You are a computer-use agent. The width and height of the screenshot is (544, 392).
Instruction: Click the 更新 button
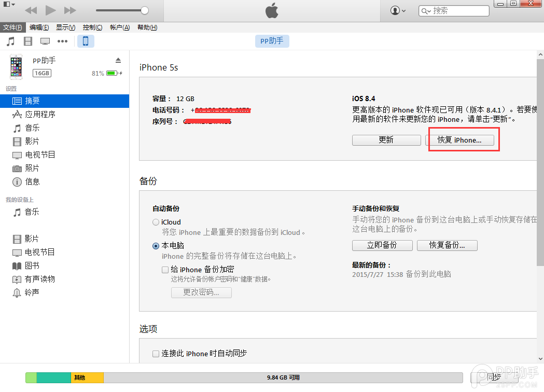[x=386, y=140]
